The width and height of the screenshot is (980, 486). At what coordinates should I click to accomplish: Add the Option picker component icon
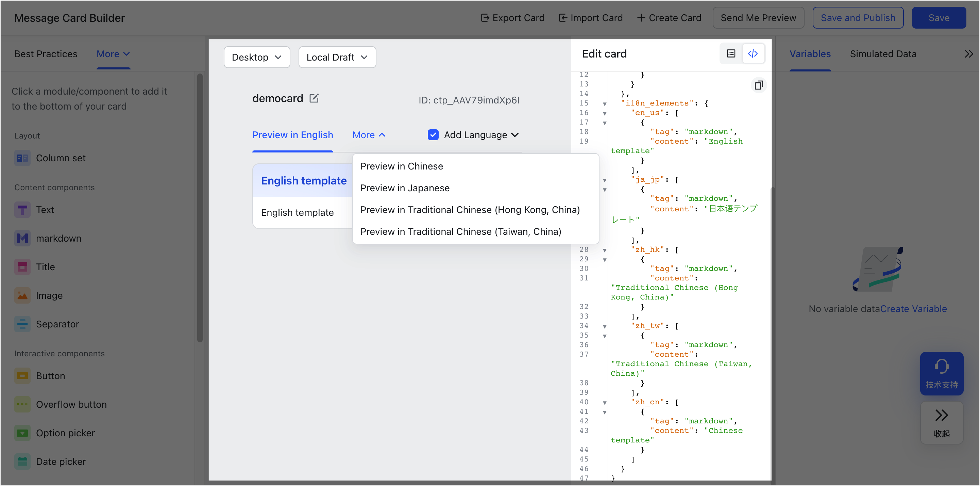tap(22, 433)
